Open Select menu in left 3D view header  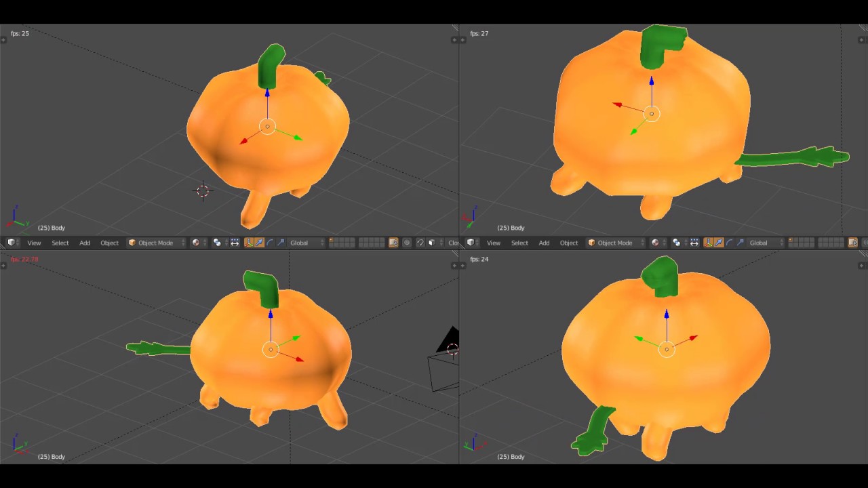(60, 243)
